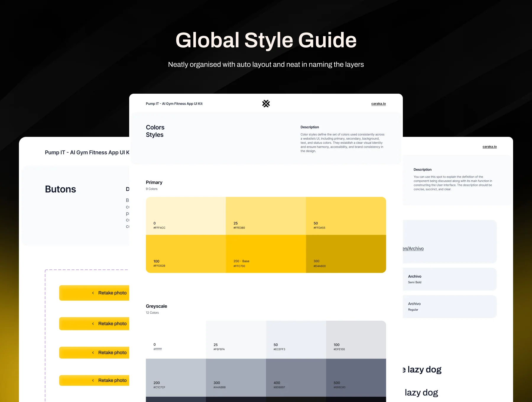The height and width of the screenshot is (402, 532).
Task: Click back chevron on third Retake photo button
Action: [93, 353]
